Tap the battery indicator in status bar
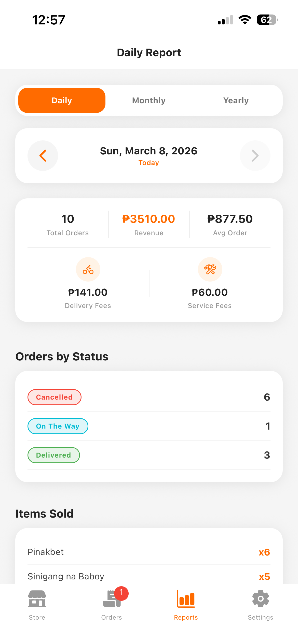The width and height of the screenshot is (298, 644). tap(267, 20)
